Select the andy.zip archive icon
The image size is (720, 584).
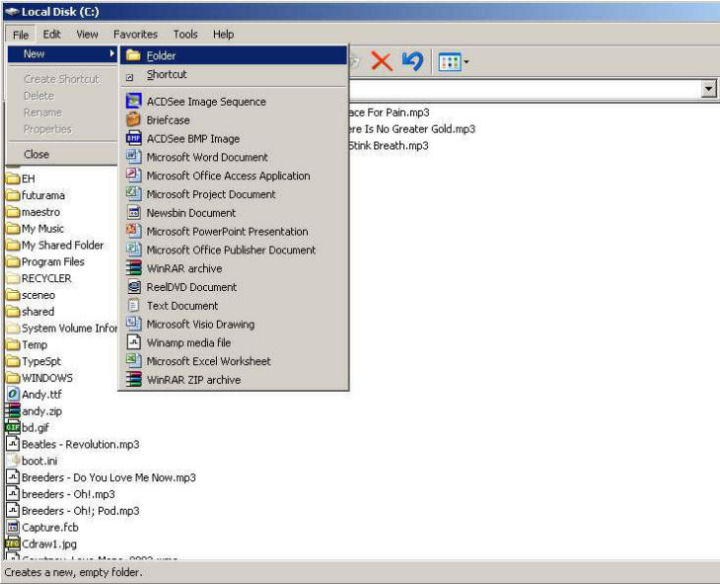(x=13, y=411)
